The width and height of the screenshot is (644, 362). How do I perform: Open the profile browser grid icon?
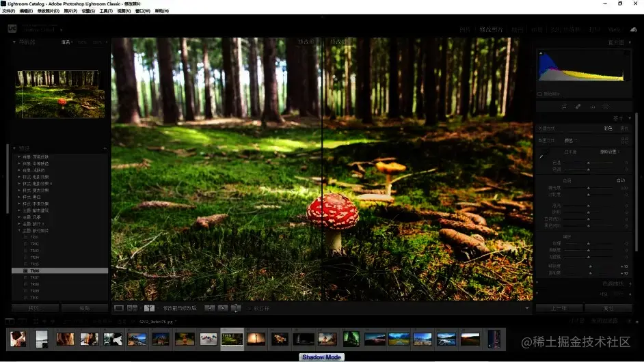click(625, 141)
